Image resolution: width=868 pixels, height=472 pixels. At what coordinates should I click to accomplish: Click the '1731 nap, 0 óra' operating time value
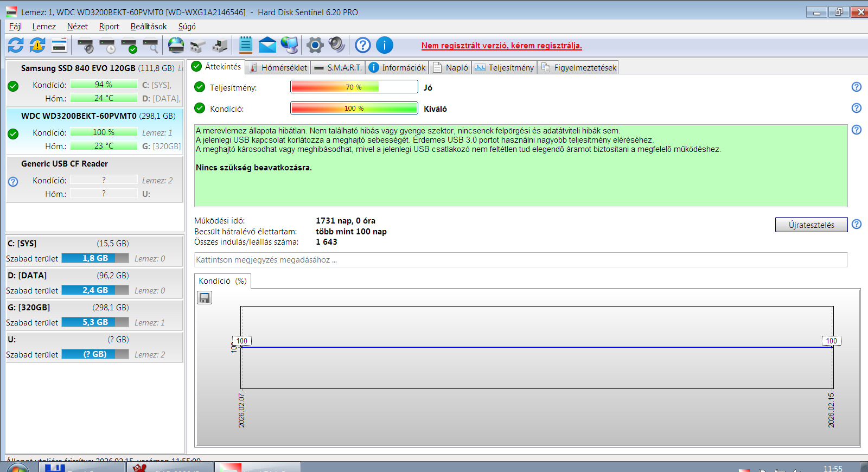click(346, 221)
